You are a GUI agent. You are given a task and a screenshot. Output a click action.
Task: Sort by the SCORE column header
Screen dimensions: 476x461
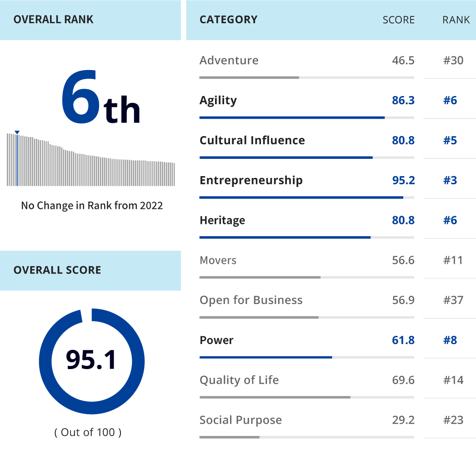pyautogui.click(x=399, y=20)
